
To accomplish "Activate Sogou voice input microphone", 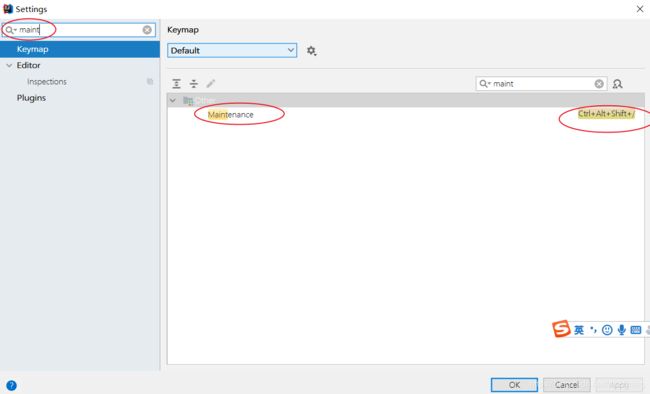I will [x=621, y=330].
